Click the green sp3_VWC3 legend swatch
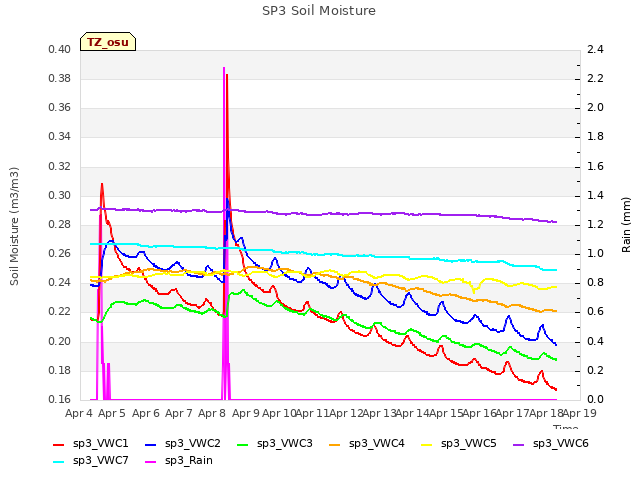The height and width of the screenshot is (480, 640). (243, 444)
